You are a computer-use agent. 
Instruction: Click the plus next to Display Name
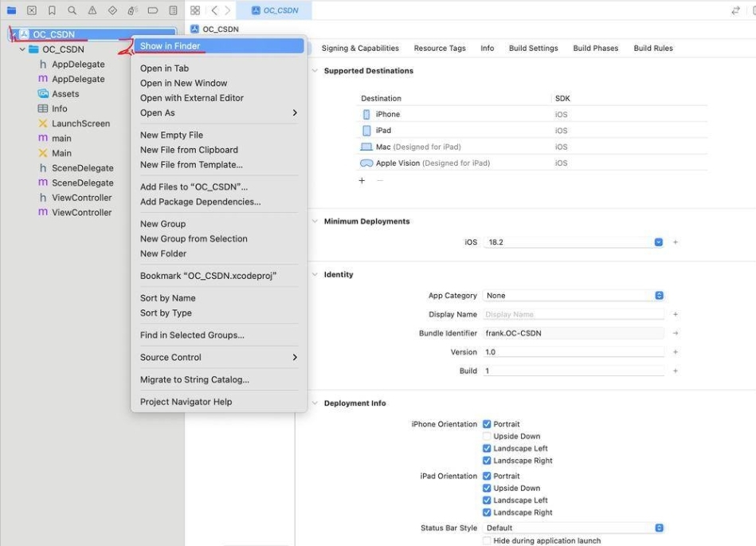(676, 315)
